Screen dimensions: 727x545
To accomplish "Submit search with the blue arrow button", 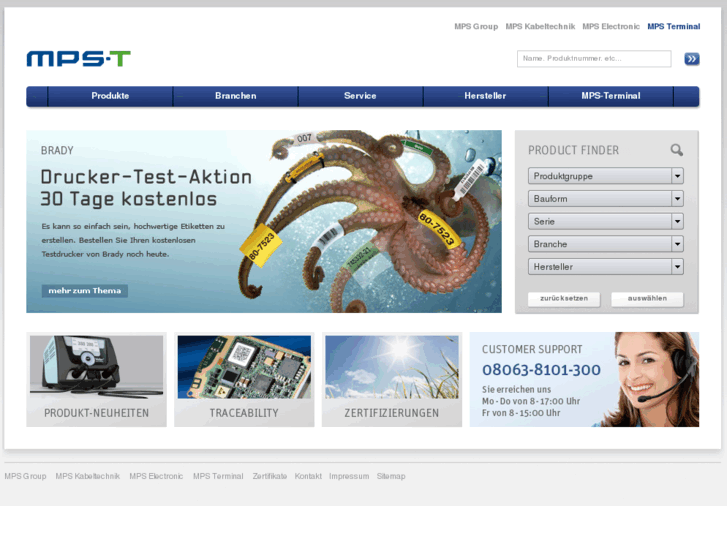I will pyautogui.click(x=692, y=59).
